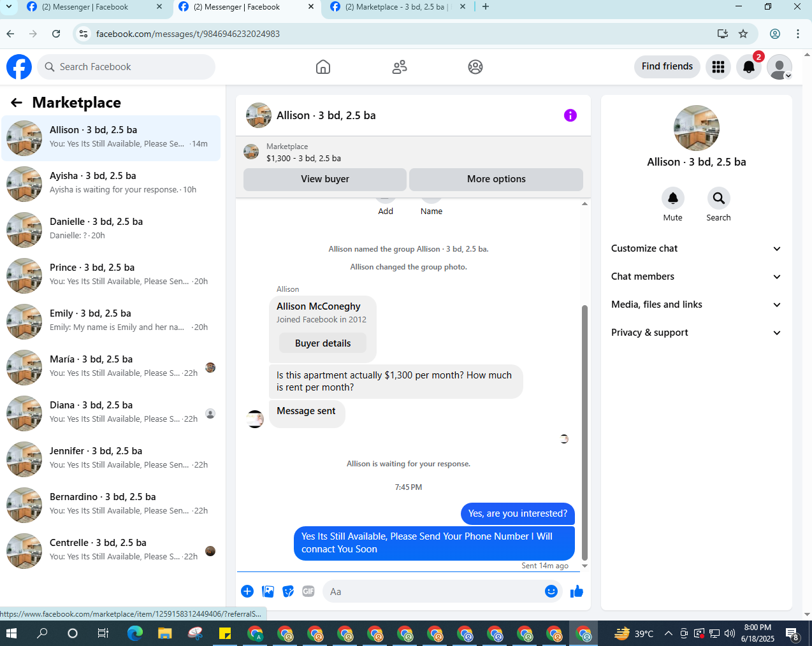Search in the conversation

[718, 198]
